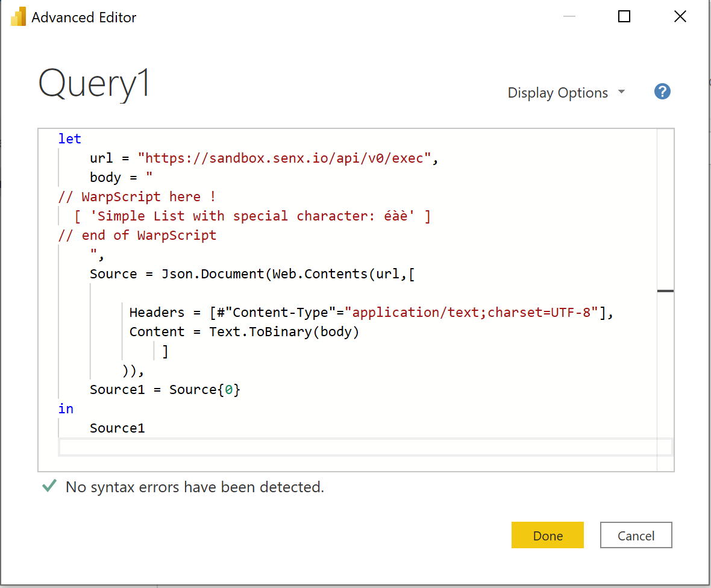This screenshot has width=711, height=588.
Task: Click the WarpScript here comment line
Action: 136,196
